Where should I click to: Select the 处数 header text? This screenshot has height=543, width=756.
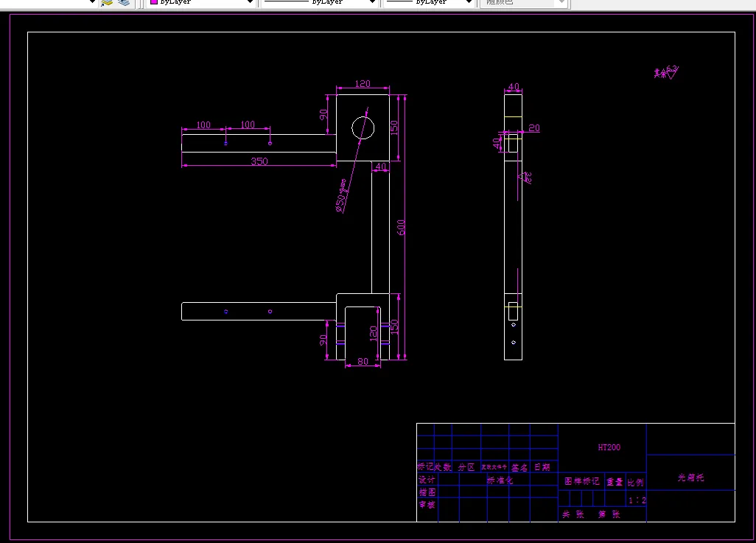[x=443, y=467]
